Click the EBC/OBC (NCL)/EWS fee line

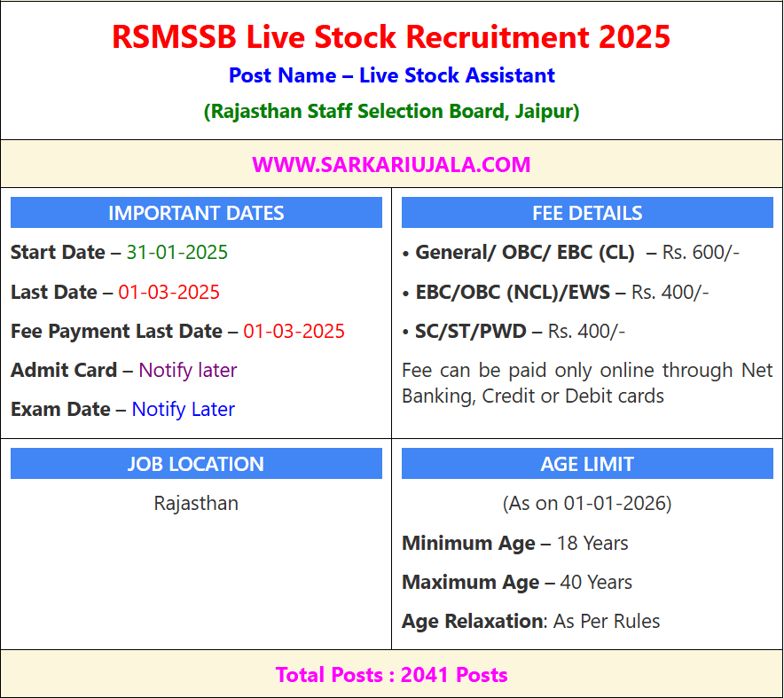point(555,292)
